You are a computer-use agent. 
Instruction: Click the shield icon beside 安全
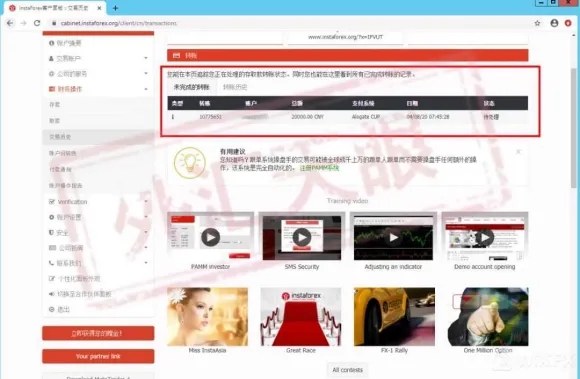click(51, 233)
